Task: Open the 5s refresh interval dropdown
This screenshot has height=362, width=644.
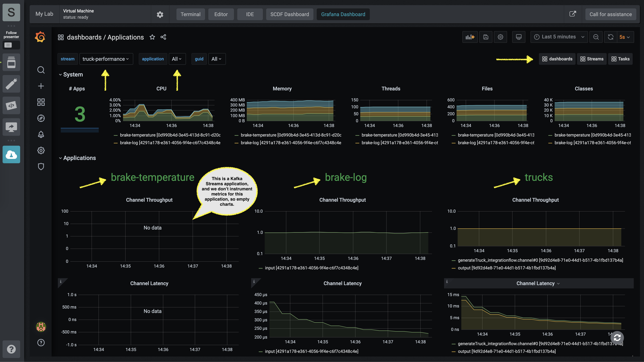Action: click(x=625, y=37)
